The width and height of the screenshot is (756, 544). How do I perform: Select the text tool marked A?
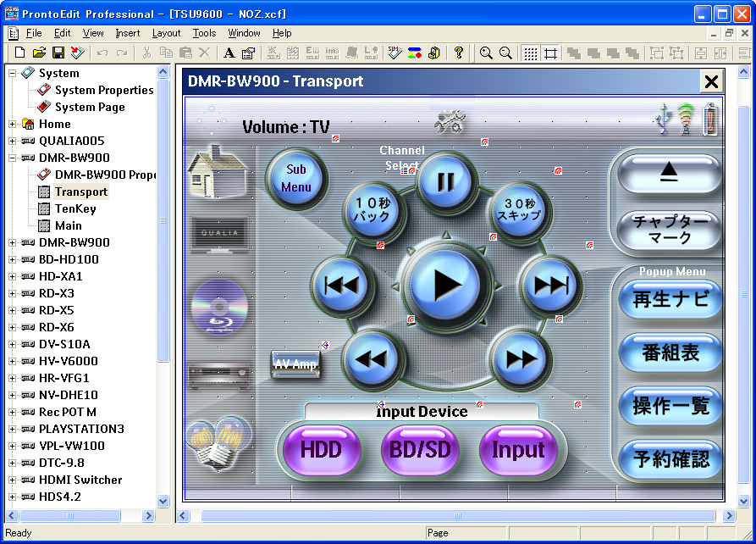coord(229,53)
